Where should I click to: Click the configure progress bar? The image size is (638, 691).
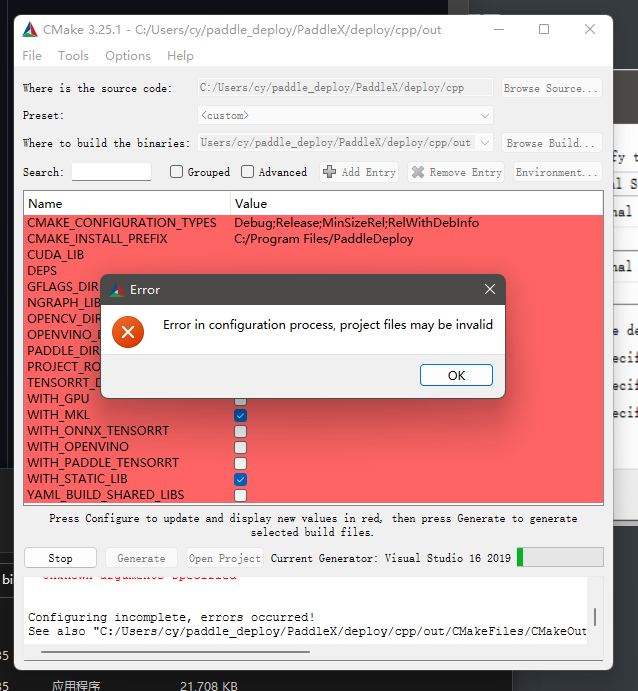pos(560,557)
